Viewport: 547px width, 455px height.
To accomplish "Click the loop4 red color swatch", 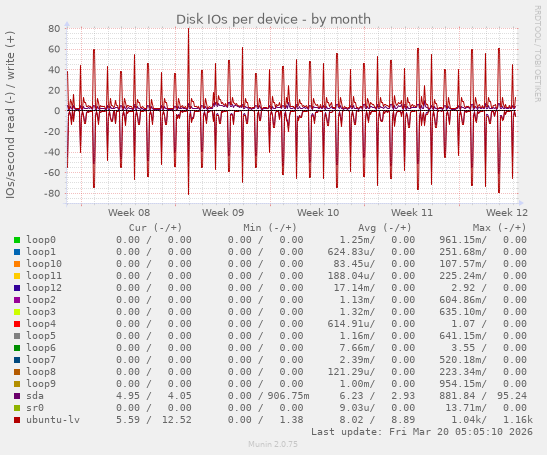I will point(17,324).
